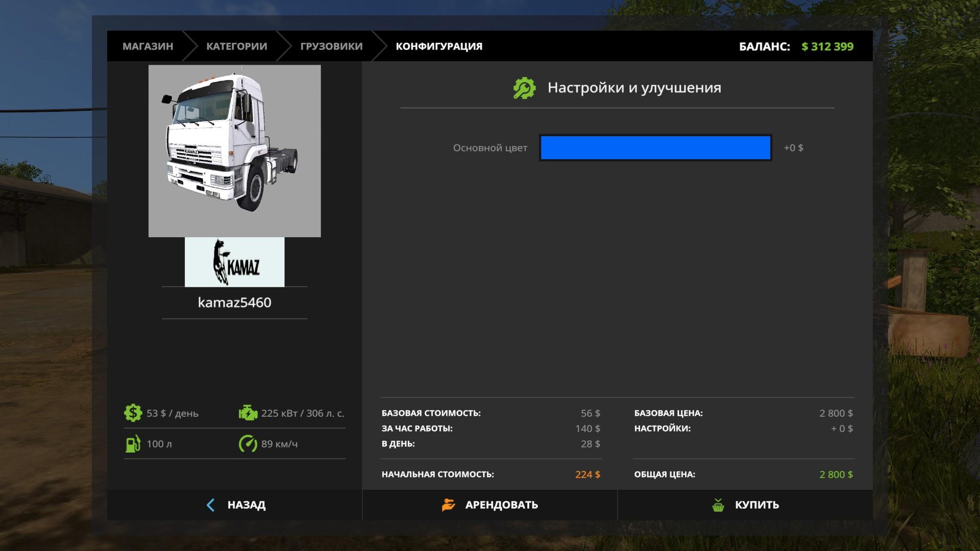Return to the Грузовики breadcrumb

click(x=331, y=46)
